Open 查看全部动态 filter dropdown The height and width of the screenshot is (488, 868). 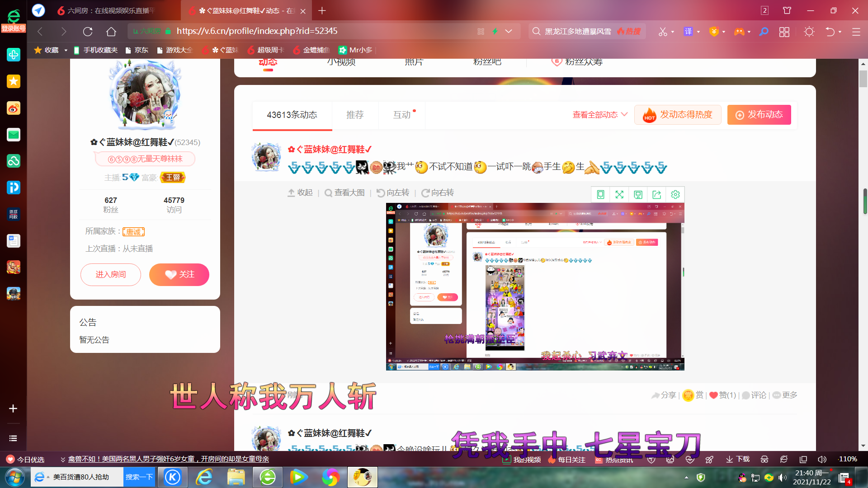tap(600, 115)
